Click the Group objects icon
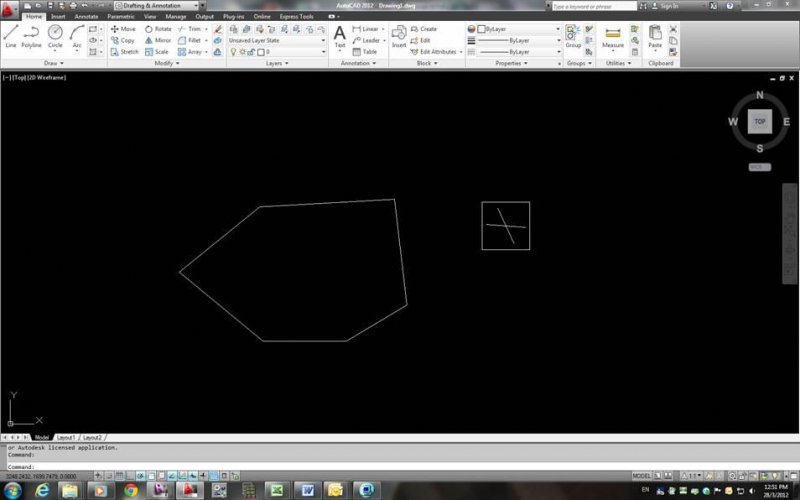The height and width of the screenshot is (500, 800). [x=573, y=36]
